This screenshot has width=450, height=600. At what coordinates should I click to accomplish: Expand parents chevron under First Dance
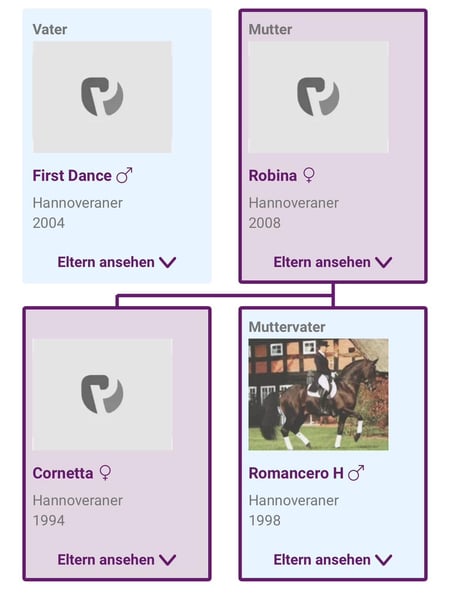[x=168, y=262]
